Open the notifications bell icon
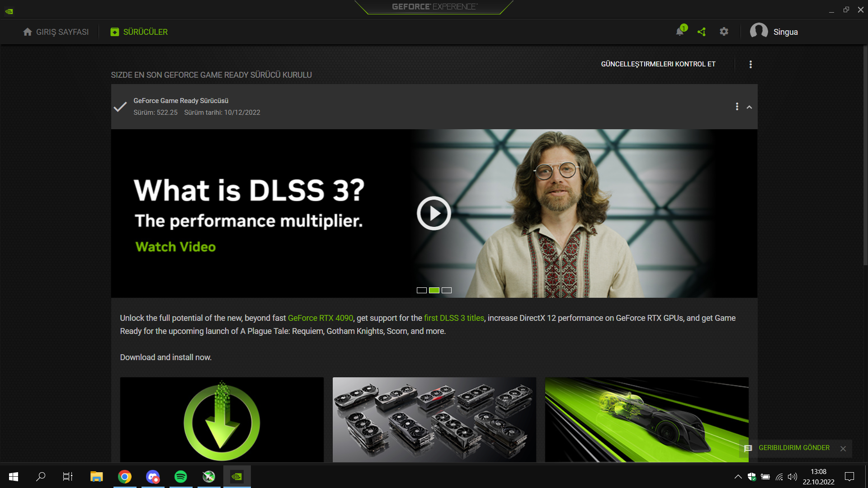The height and width of the screenshot is (488, 868). point(680,32)
